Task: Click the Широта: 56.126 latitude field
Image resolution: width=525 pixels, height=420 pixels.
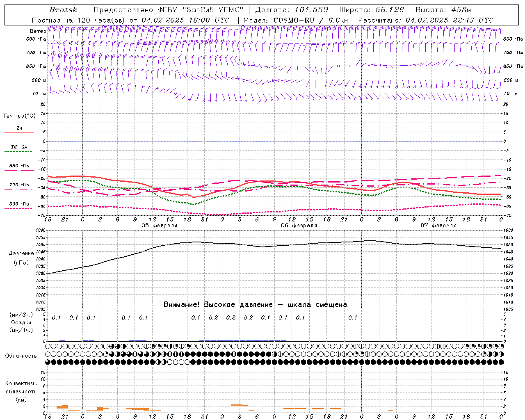Action: [372, 10]
